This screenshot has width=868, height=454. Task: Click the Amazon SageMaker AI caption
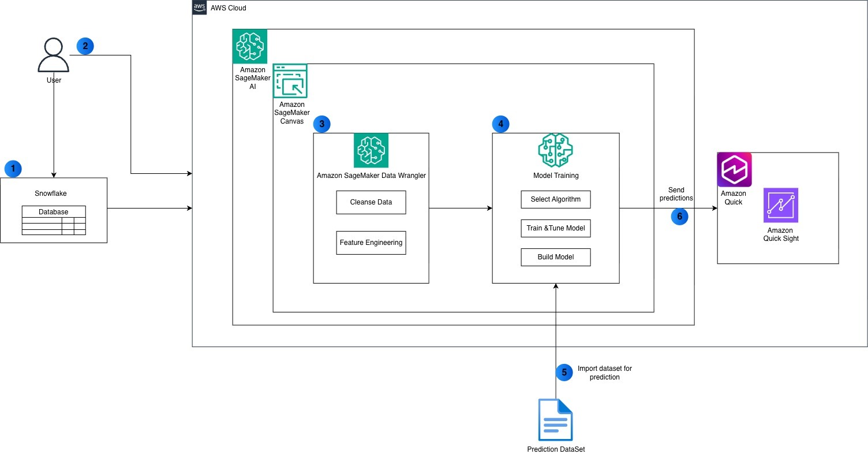(x=253, y=78)
